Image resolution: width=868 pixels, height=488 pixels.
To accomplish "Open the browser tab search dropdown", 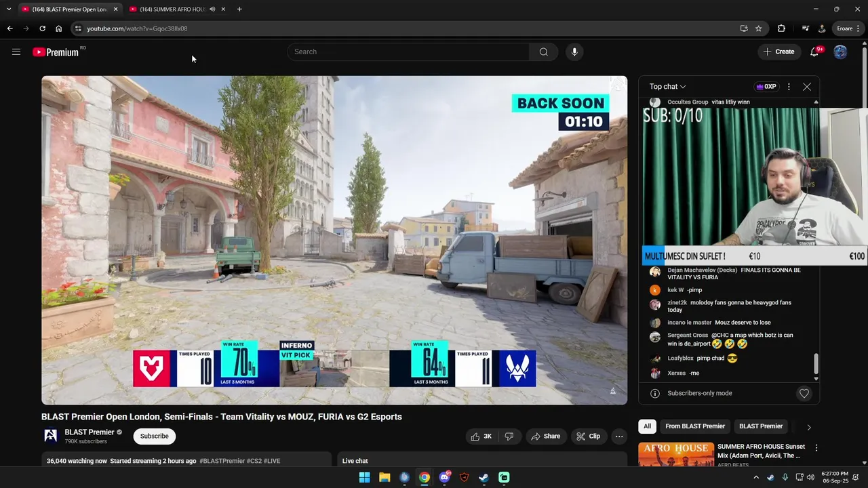I will click(9, 9).
